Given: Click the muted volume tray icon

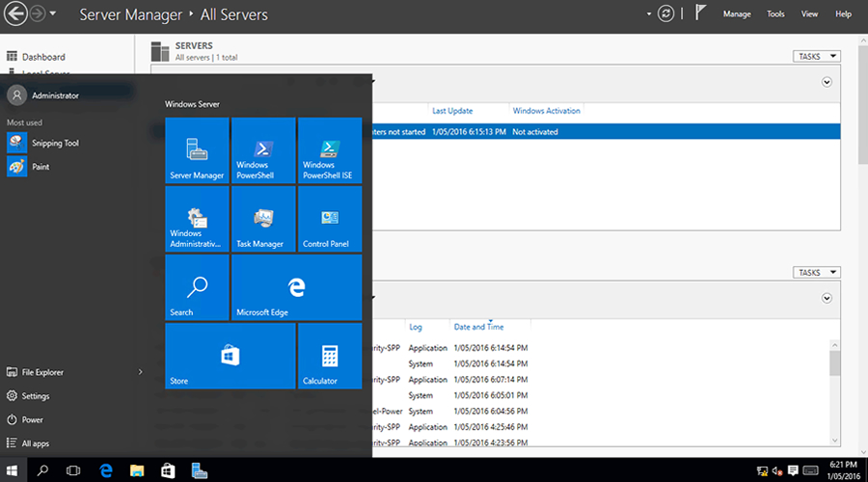Looking at the screenshot, I should point(777,471).
